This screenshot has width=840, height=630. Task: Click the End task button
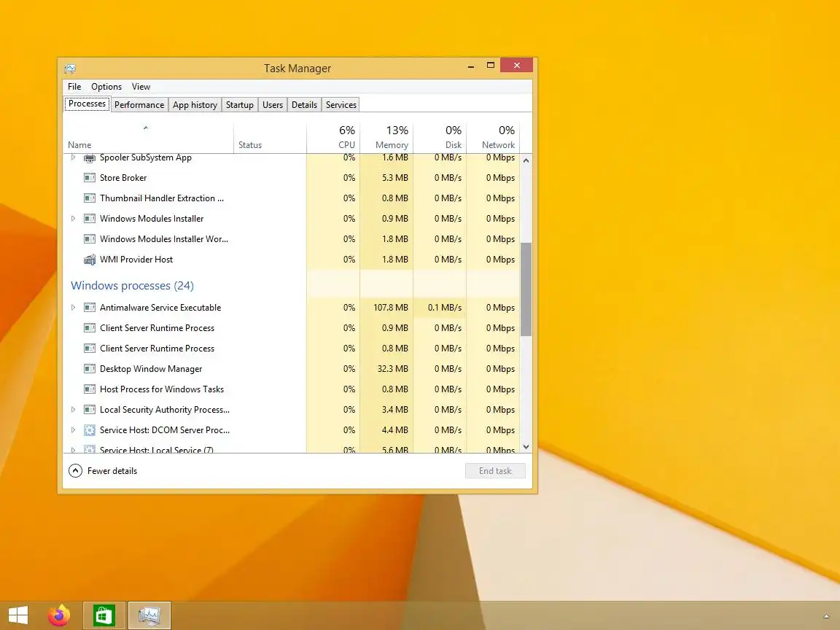pos(495,471)
